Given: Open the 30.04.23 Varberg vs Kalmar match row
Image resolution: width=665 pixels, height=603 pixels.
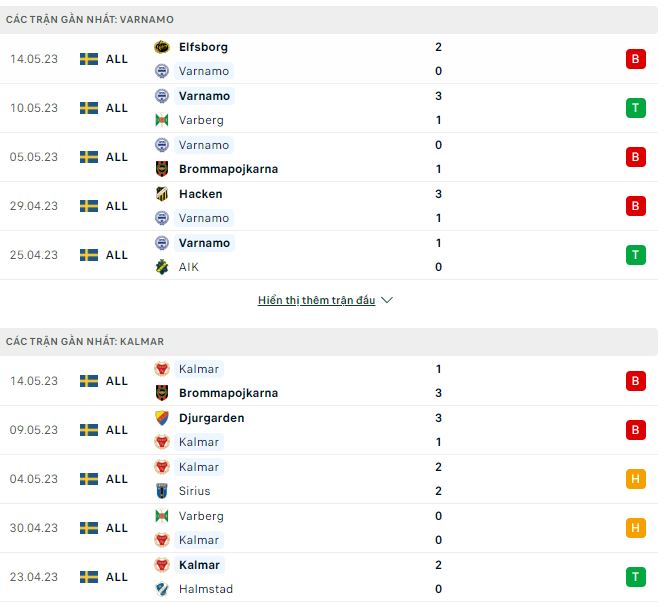Looking at the screenshot, I should click(x=329, y=528).
